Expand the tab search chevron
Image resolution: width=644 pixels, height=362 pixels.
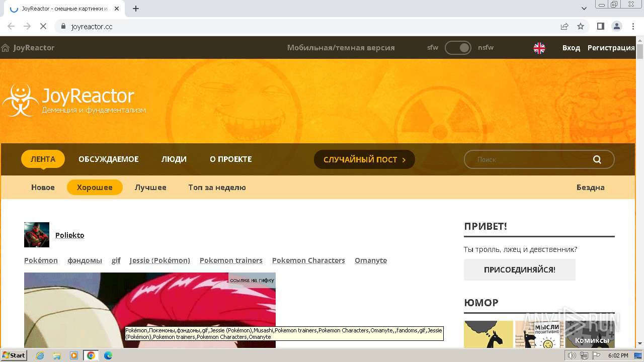coord(584,9)
